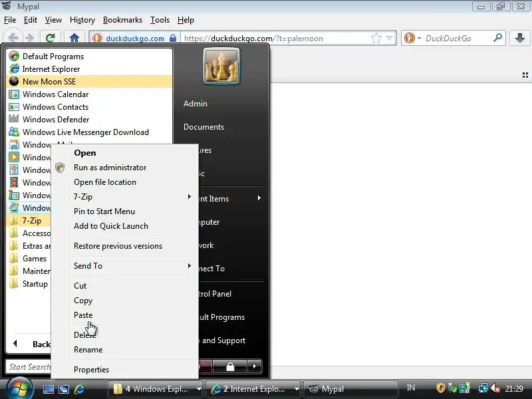Open the shutdown options arrow
Image resolution: width=532 pixels, height=399 pixels.
pos(255,366)
